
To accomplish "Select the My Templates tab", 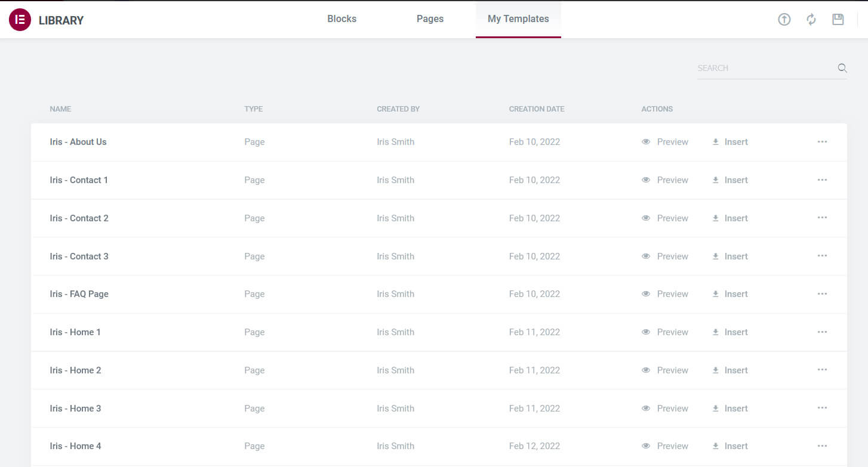I will [518, 19].
